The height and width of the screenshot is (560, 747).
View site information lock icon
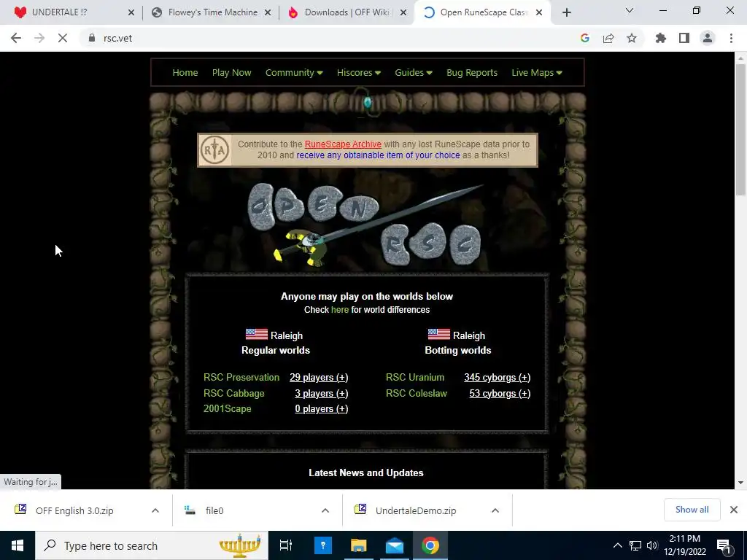pos(92,38)
